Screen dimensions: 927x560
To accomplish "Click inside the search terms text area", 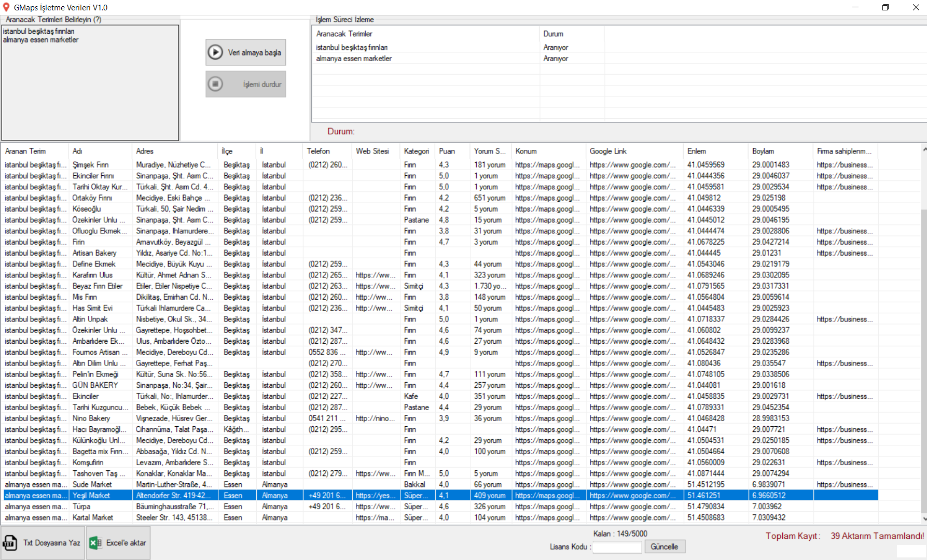I will [90, 83].
